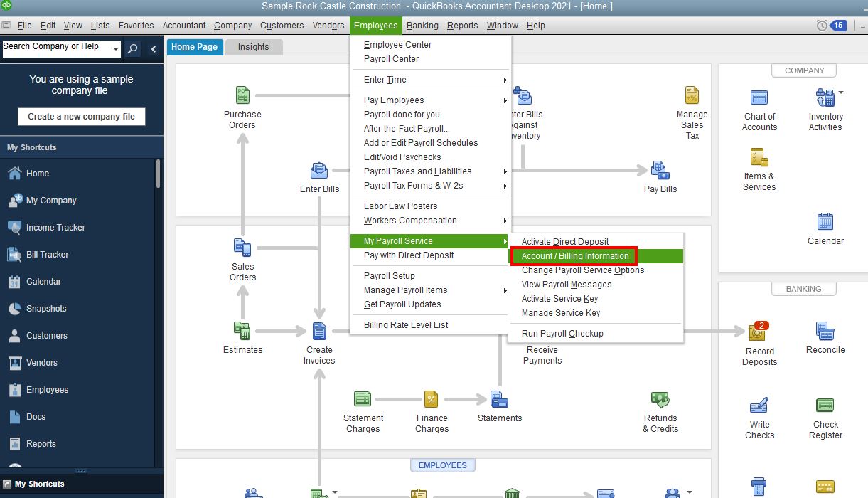Open the Purchase Orders workflow icon
Image resolution: width=868 pixels, height=498 pixels.
click(x=242, y=95)
